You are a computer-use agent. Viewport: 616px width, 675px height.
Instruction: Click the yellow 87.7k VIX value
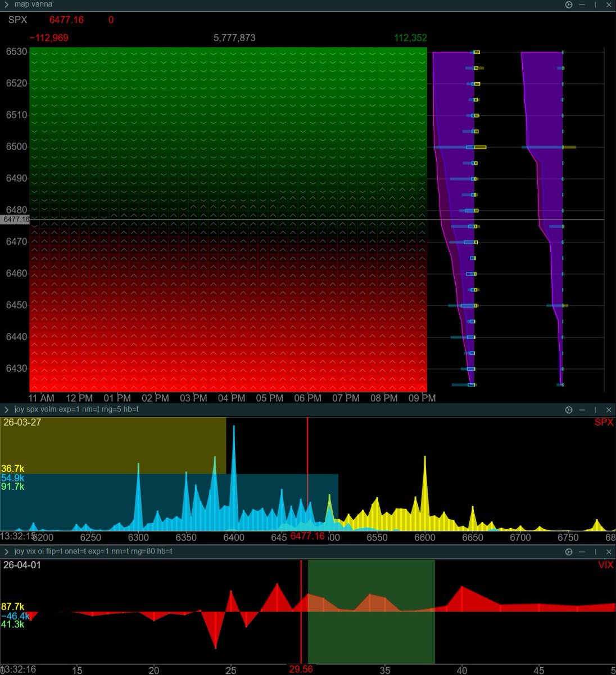pos(12,606)
